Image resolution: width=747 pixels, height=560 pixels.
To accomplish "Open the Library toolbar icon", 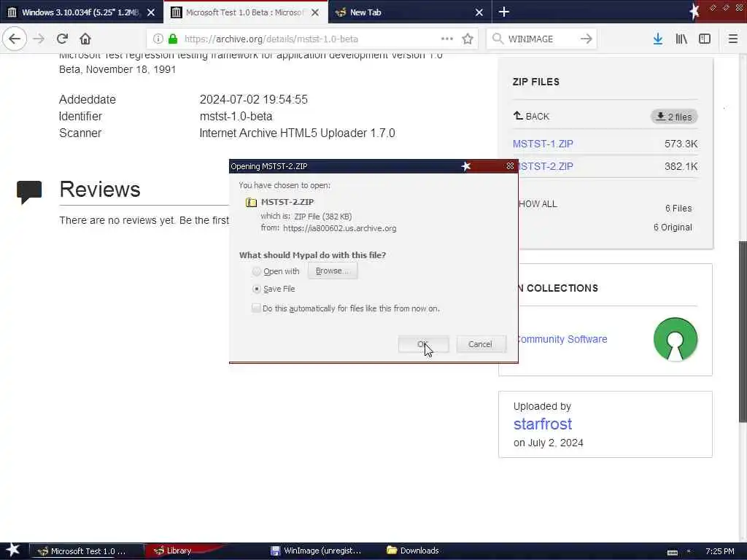I will [x=681, y=39].
